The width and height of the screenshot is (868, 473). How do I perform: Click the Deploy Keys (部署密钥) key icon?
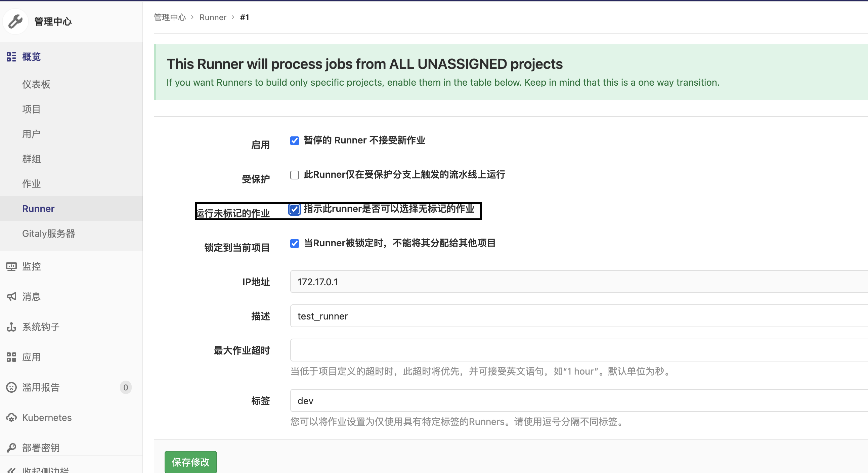pyautogui.click(x=11, y=448)
